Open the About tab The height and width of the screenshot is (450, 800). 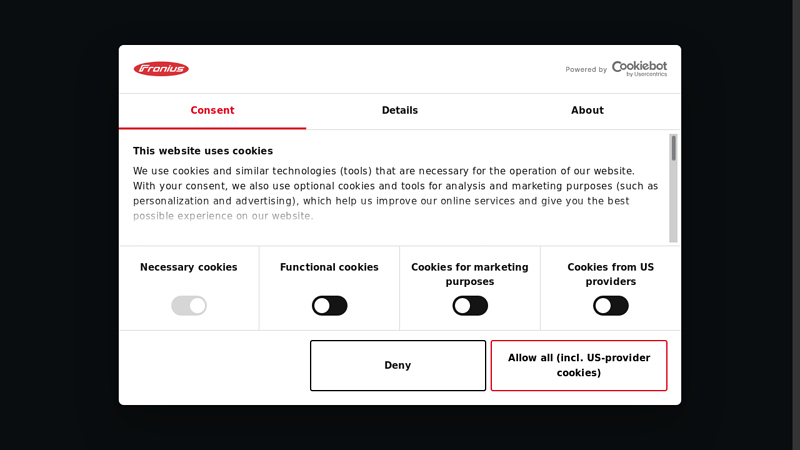click(x=587, y=111)
